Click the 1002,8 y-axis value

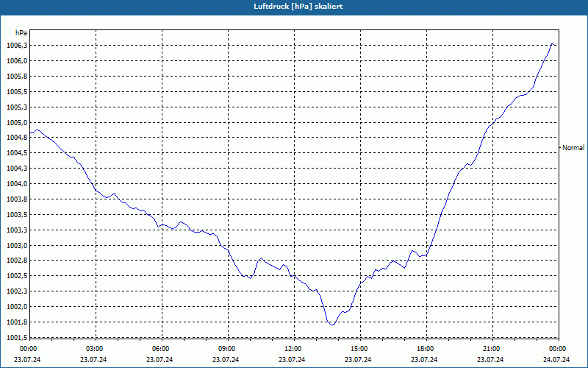[17, 261]
